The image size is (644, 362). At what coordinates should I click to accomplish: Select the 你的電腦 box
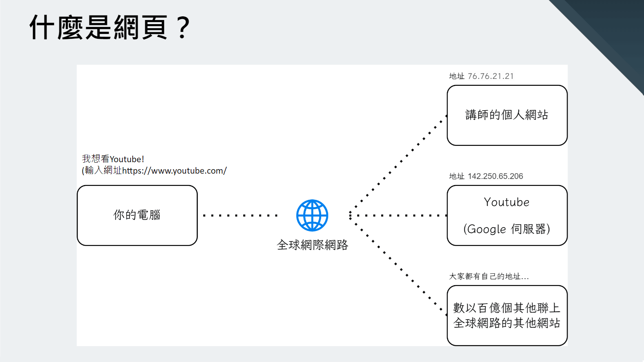point(137,215)
